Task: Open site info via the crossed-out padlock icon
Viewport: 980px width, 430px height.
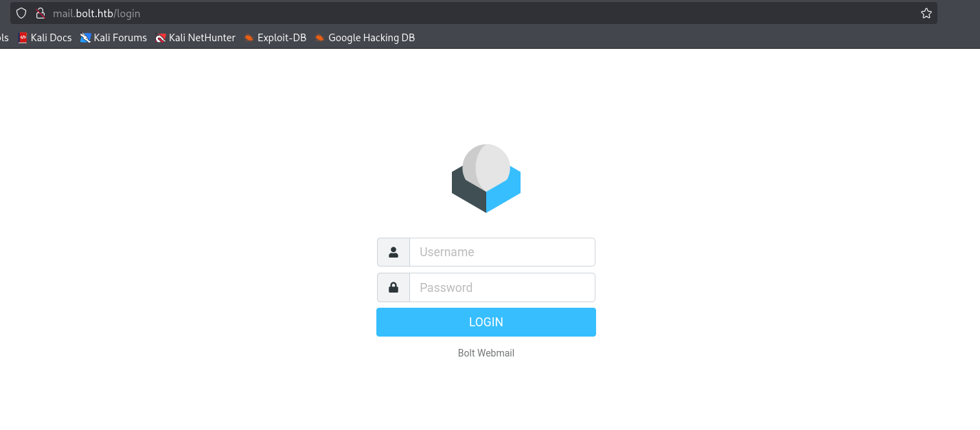Action: (x=40, y=13)
